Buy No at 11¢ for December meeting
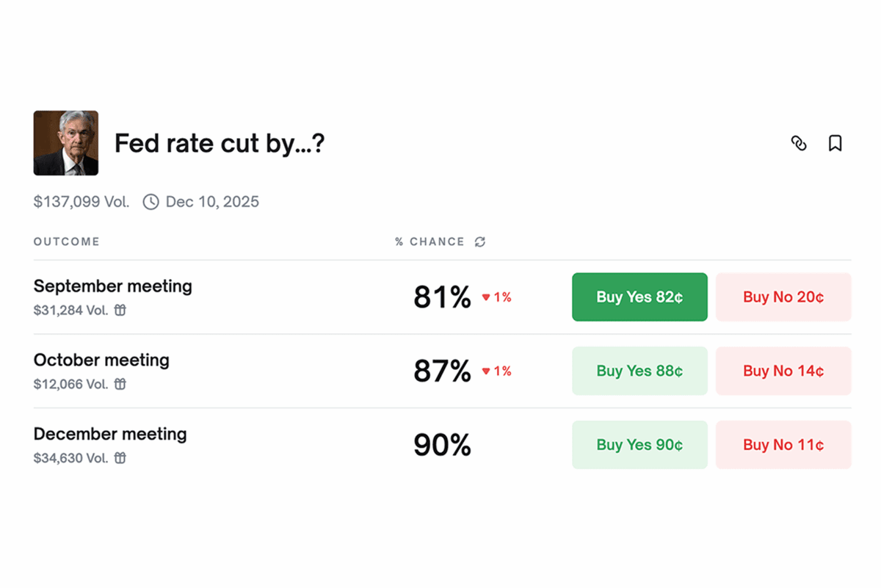 point(783,444)
